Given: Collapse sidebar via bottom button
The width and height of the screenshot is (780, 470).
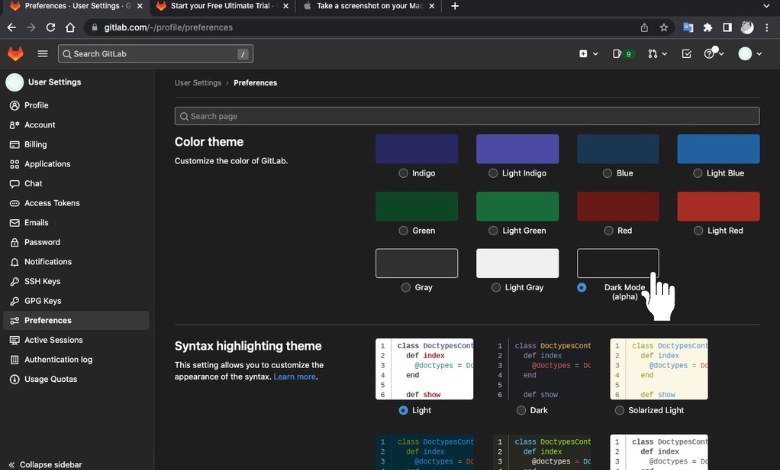Looking at the screenshot, I should click(45, 465).
